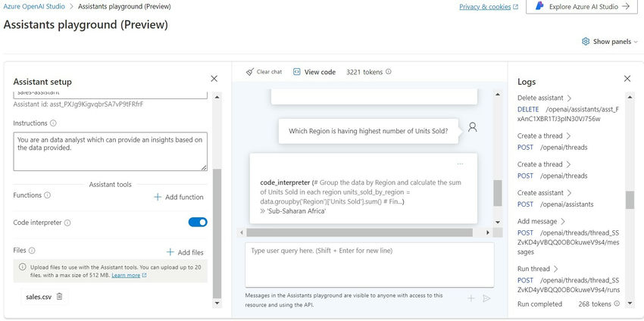Image resolution: width=644 pixels, height=321 pixels.
Task: Click the Instructions info icon
Action: pyautogui.click(x=53, y=123)
